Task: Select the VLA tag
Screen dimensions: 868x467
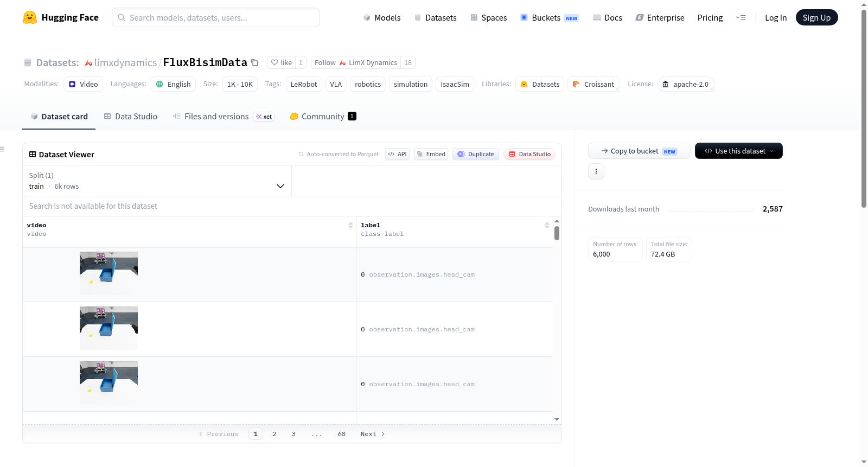Action: [336, 84]
